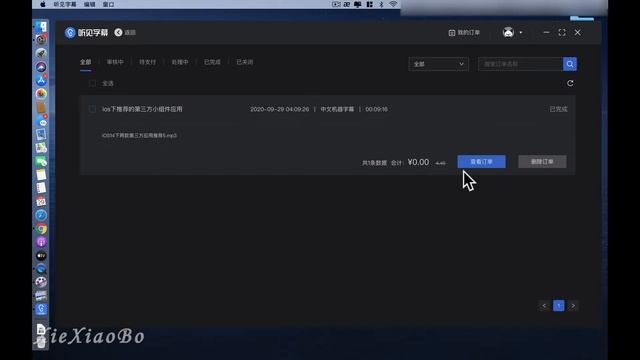Open Apple TV in the dock
The image size is (640, 360).
[41, 256]
